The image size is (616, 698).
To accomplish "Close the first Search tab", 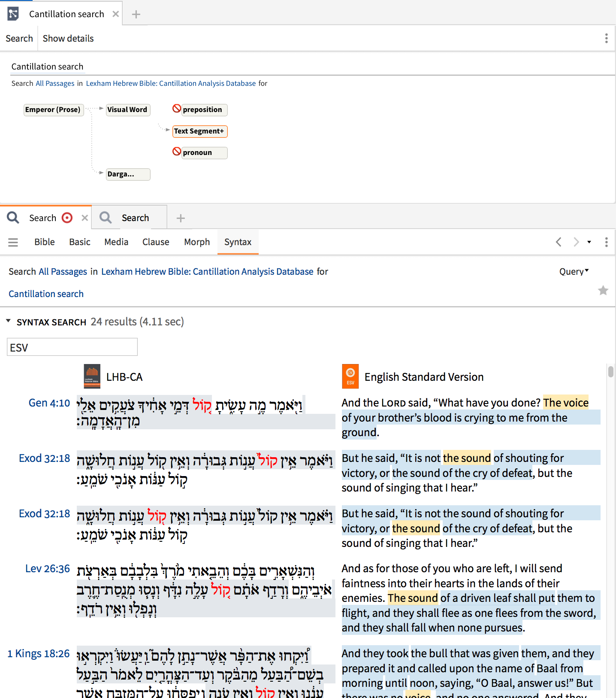I will click(85, 218).
